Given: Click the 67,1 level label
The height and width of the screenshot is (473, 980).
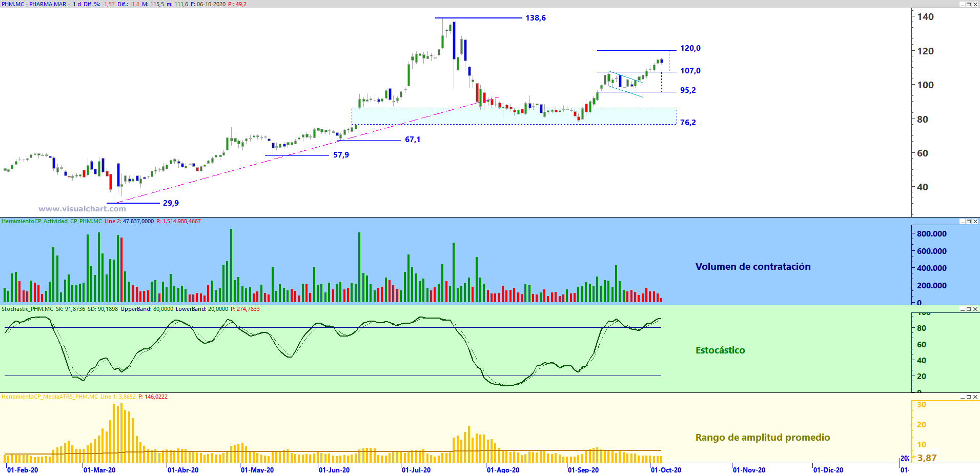Looking at the screenshot, I should pos(413,140).
